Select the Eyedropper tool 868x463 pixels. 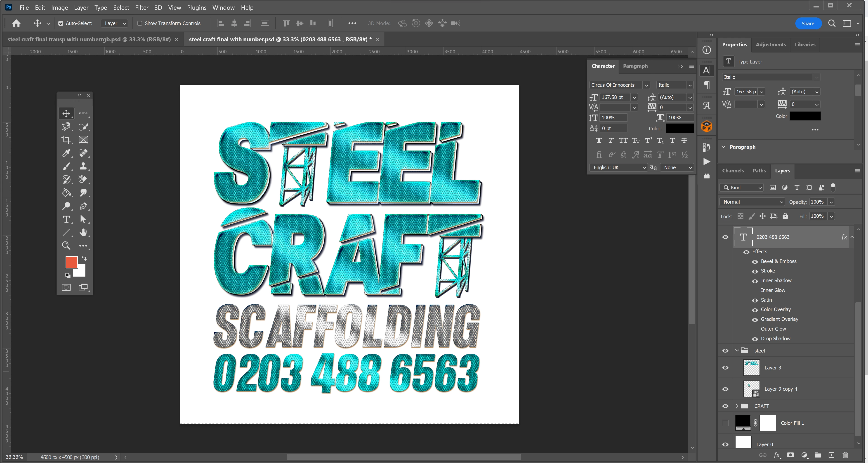tap(66, 153)
